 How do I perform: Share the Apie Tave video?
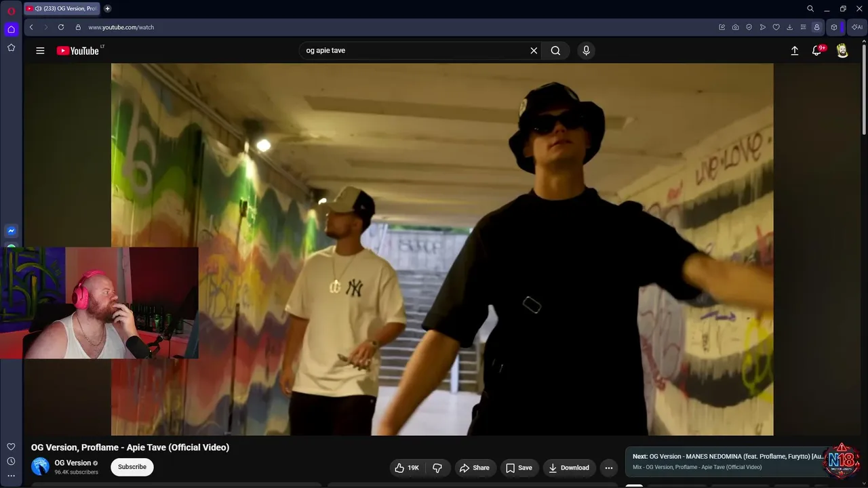coord(475,468)
